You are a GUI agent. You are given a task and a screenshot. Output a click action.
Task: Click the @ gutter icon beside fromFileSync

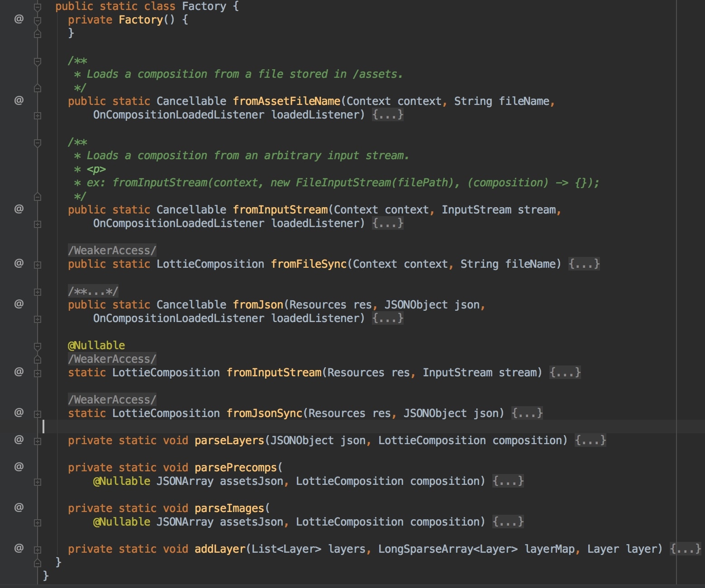(19, 263)
